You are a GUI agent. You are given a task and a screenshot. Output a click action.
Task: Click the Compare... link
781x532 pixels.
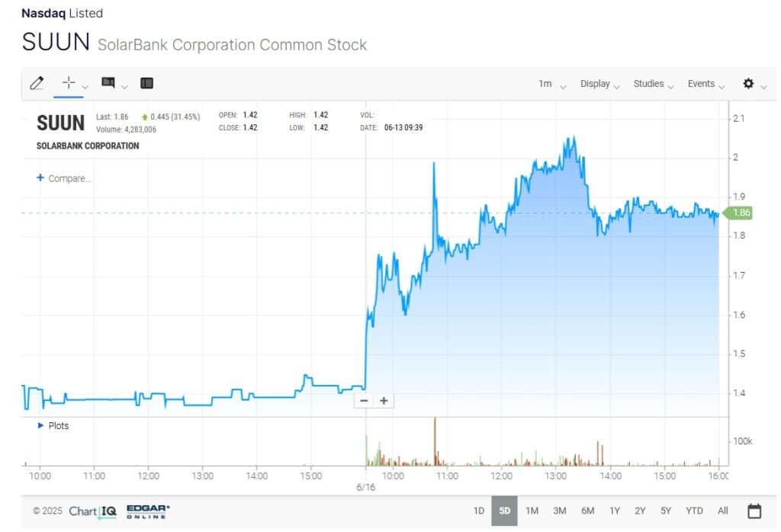pos(64,178)
